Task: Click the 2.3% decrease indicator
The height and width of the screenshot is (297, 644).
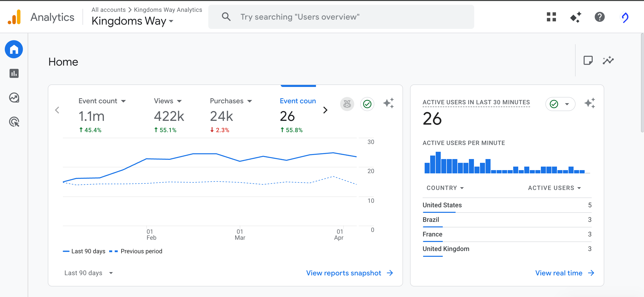Action: click(220, 130)
